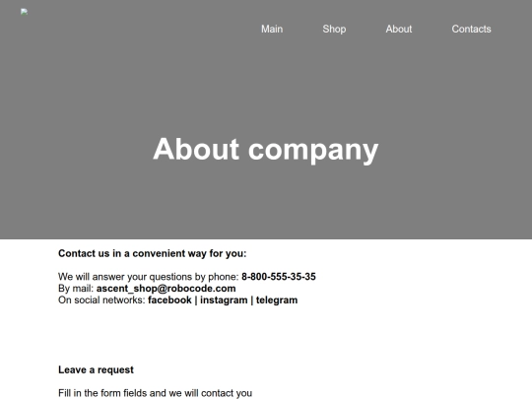Viewport: 532px width, 399px height.
Task: Click the broken logo image in header
Action: click(x=24, y=12)
